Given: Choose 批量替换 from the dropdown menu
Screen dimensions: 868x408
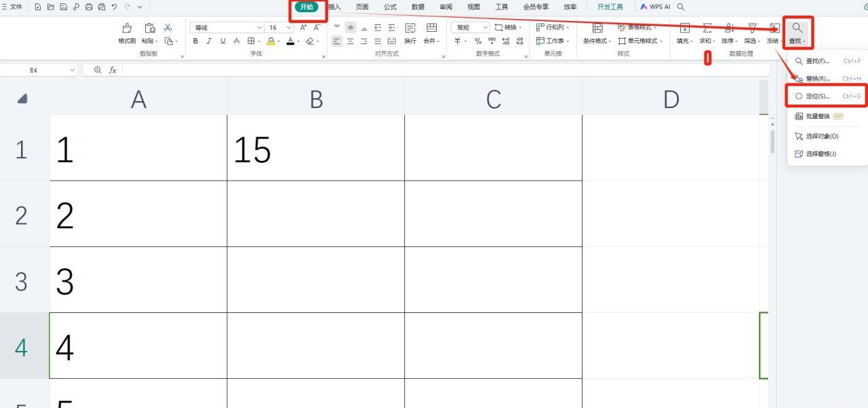Looking at the screenshot, I should click(827, 116).
